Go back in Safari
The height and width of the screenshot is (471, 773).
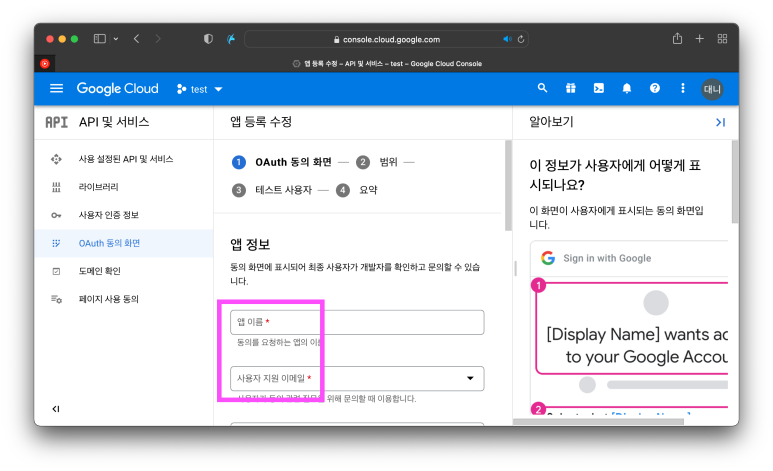tap(137, 39)
